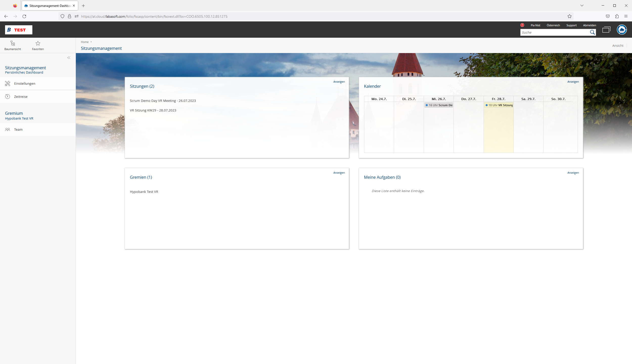Image resolution: width=632 pixels, height=364 pixels.
Task: Open the Ansicht menu
Action: [x=618, y=45]
